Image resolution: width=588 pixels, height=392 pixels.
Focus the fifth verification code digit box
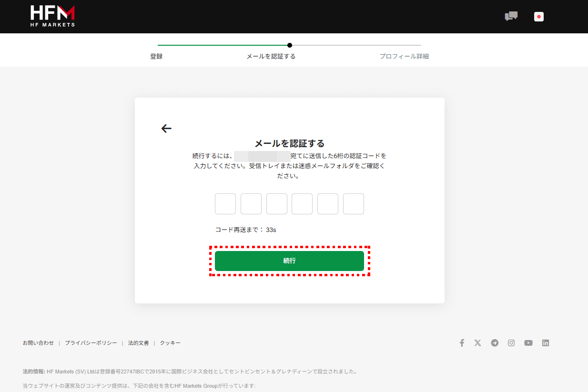coord(328,204)
